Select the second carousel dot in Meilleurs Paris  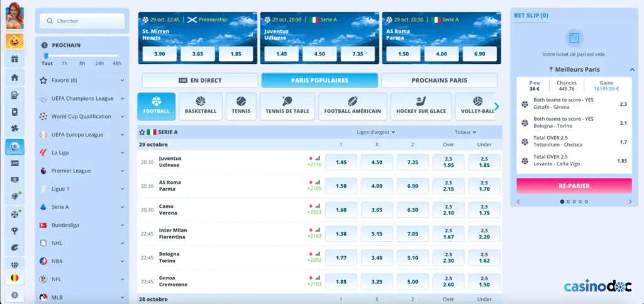click(568, 201)
